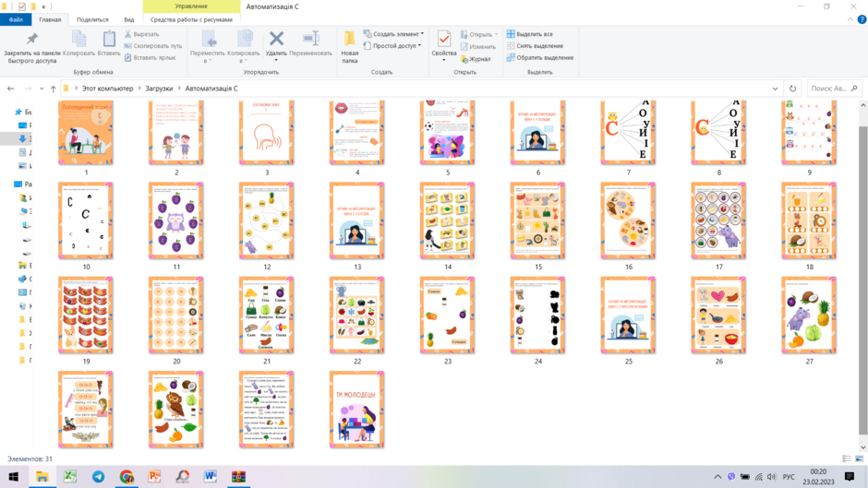Image resolution: width=868 pixels, height=488 pixels.
Task: Open Telegram from the taskbar
Action: click(x=99, y=476)
